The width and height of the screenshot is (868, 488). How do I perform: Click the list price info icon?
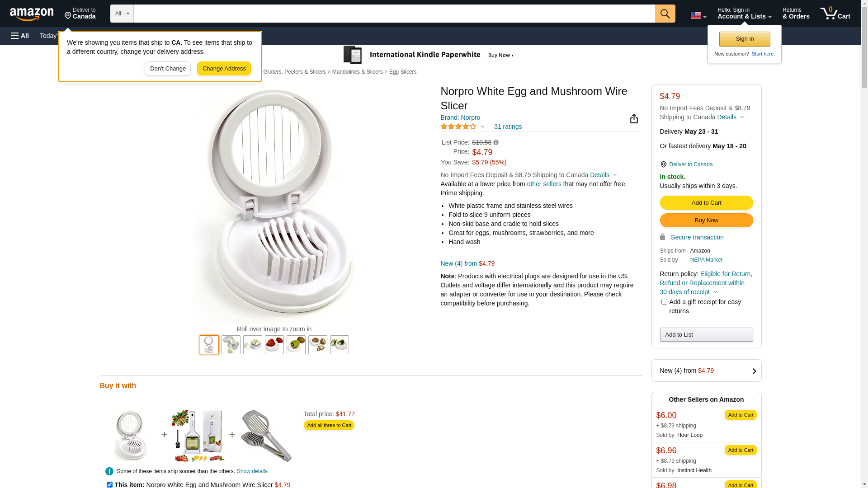496,142
